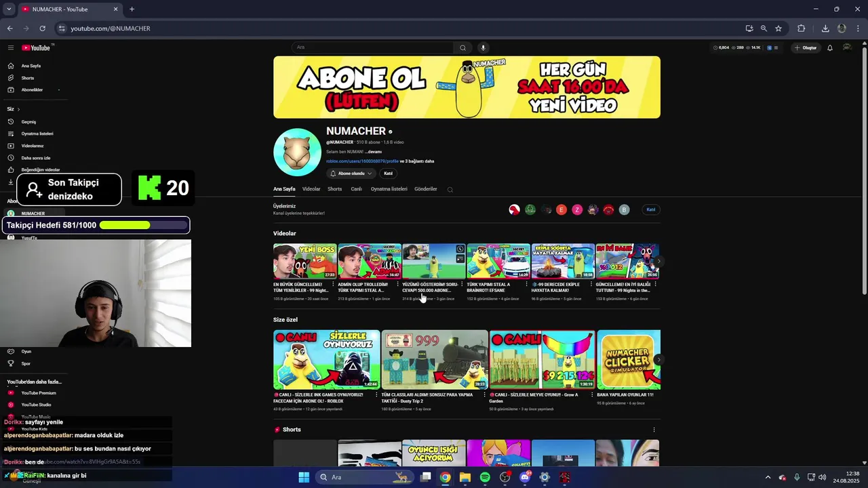
Task: Open the browser downloads icon
Action: (x=825, y=28)
